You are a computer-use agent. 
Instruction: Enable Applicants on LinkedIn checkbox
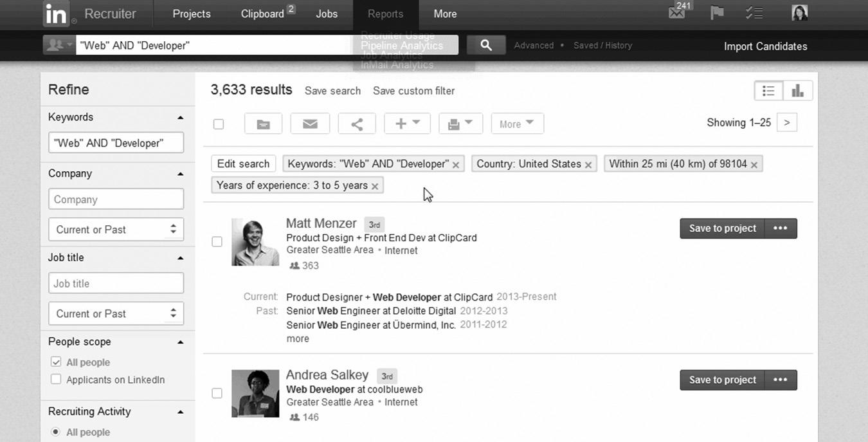click(x=56, y=379)
